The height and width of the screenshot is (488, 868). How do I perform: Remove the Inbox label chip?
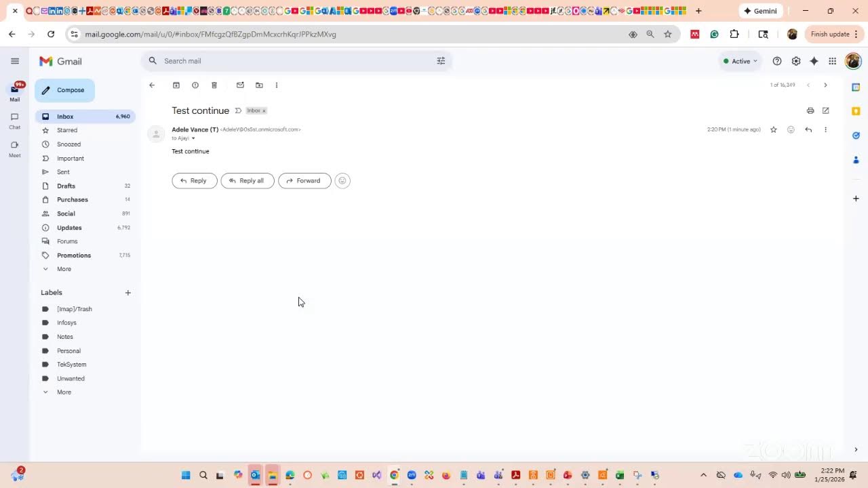coord(264,110)
